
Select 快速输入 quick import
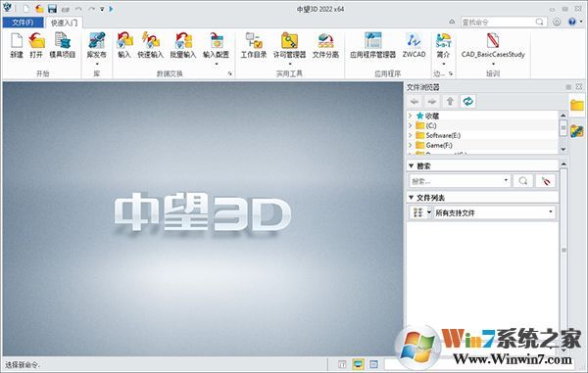tap(150, 45)
